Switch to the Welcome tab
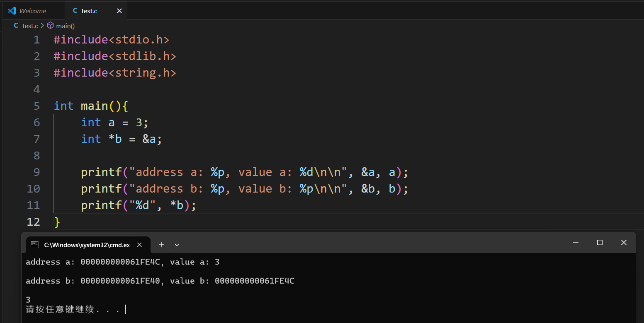 point(33,11)
